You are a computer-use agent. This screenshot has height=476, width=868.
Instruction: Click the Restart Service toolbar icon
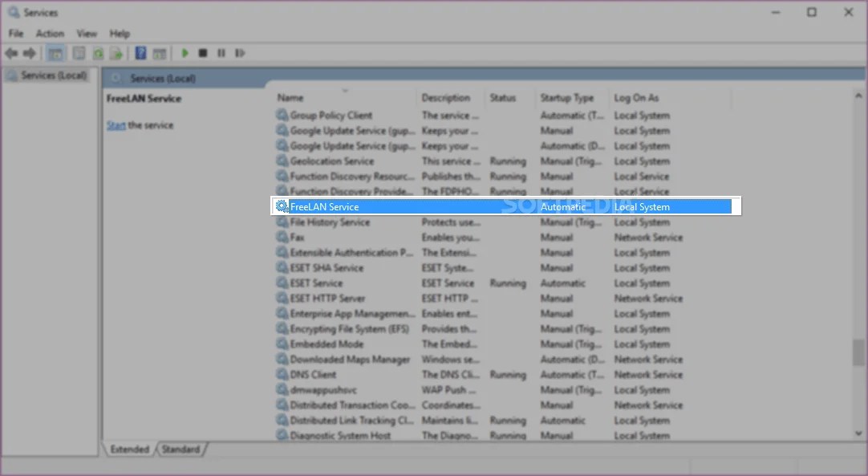click(240, 53)
